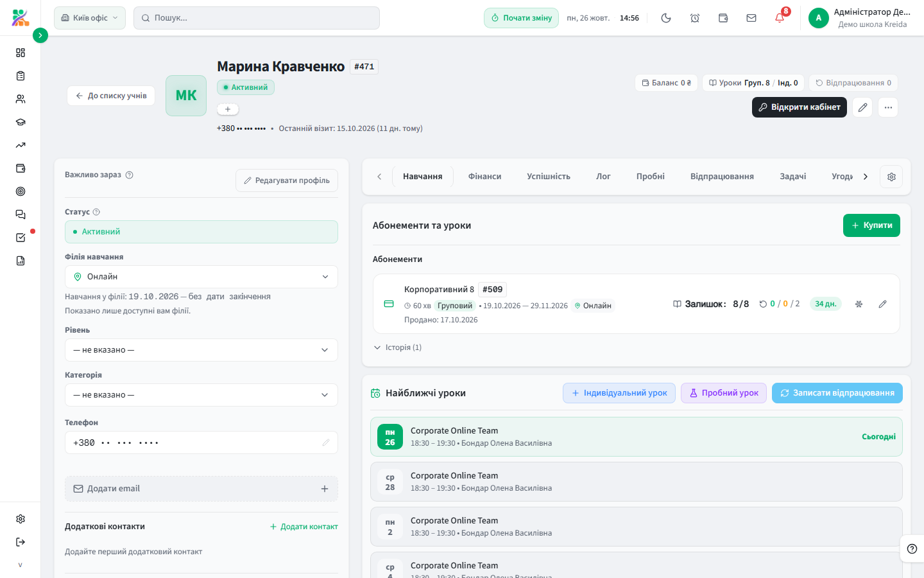Open the finance wallet sidebar icon

click(21, 168)
